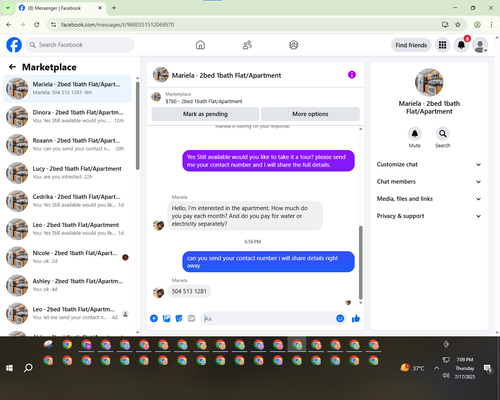Open the Friends icon in top navigation
Screen dimensions: 500x400
click(247, 45)
